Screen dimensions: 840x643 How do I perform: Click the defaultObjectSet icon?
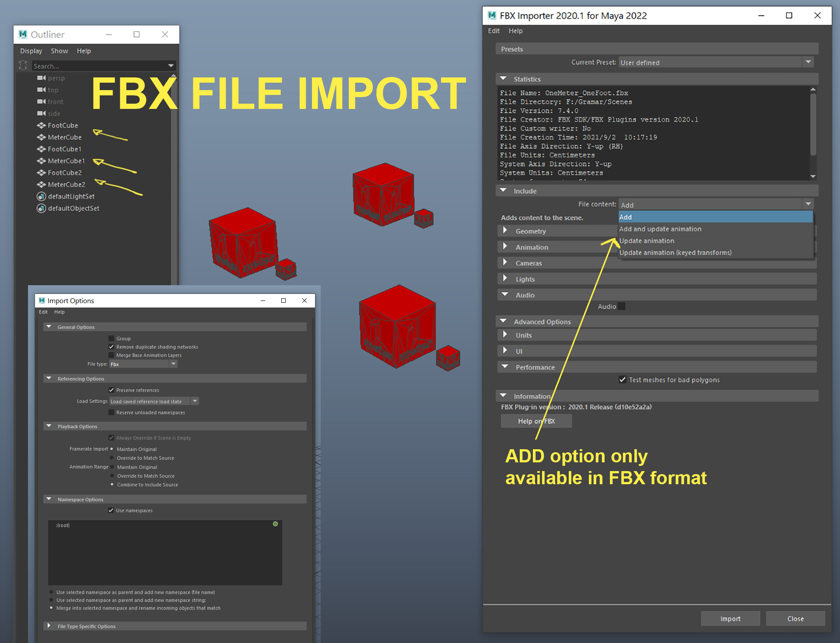[x=41, y=208]
